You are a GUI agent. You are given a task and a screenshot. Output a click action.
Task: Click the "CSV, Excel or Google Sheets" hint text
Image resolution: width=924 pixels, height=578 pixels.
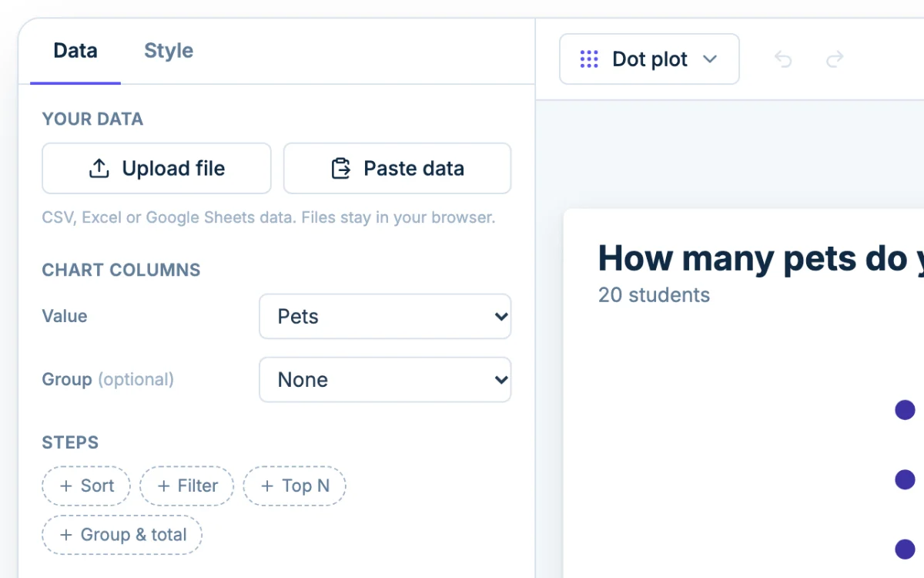point(269,217)
